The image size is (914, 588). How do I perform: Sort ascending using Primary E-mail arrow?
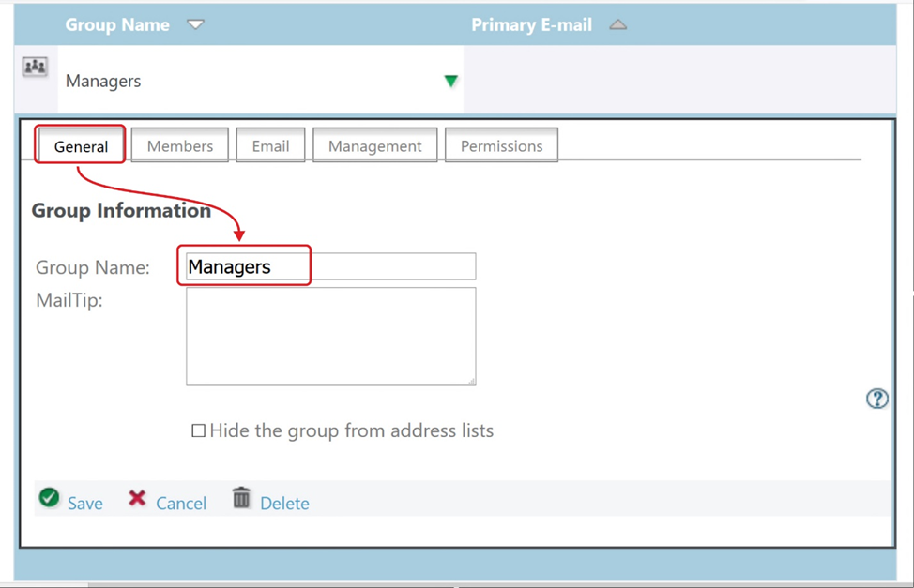pyautogui.click(x=617, y=25)
